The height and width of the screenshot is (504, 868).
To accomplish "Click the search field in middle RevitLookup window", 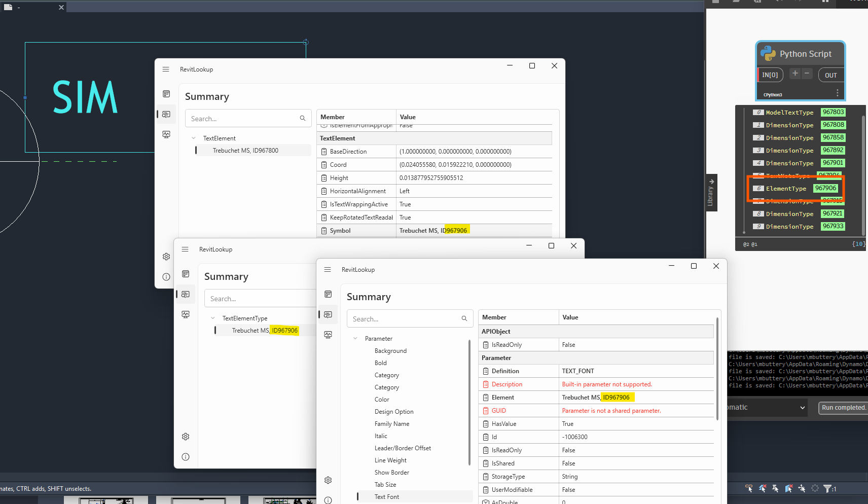I will click(260, 299).
